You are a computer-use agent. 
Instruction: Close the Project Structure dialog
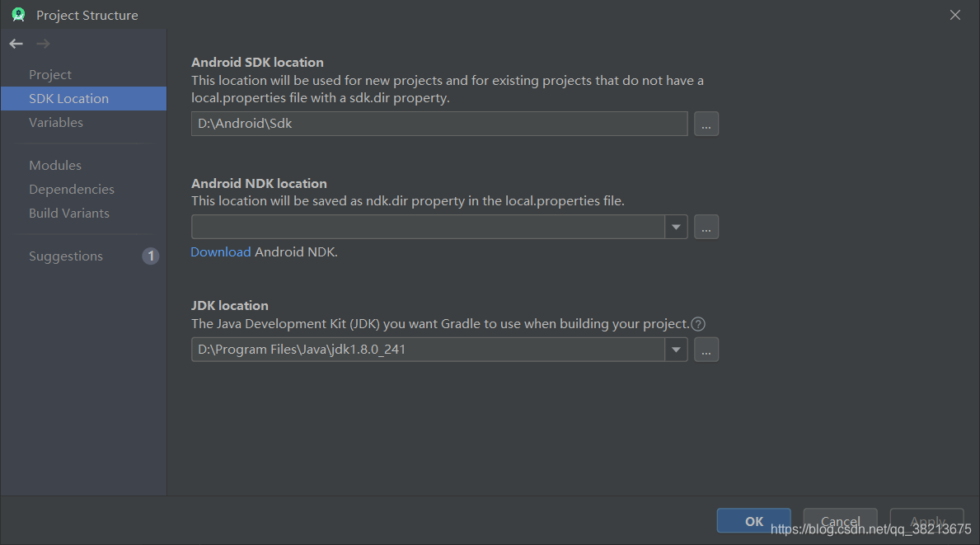[955, 15]
